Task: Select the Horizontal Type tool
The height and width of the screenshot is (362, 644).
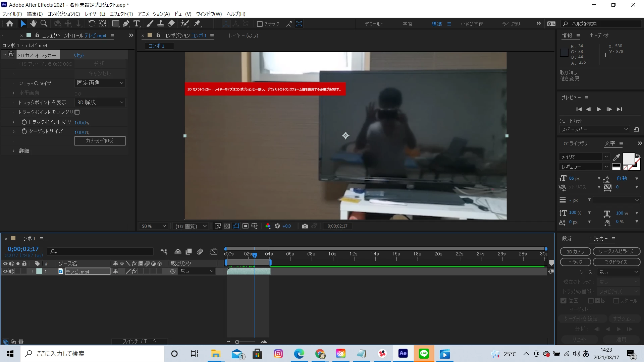Action: click(136, 23)
